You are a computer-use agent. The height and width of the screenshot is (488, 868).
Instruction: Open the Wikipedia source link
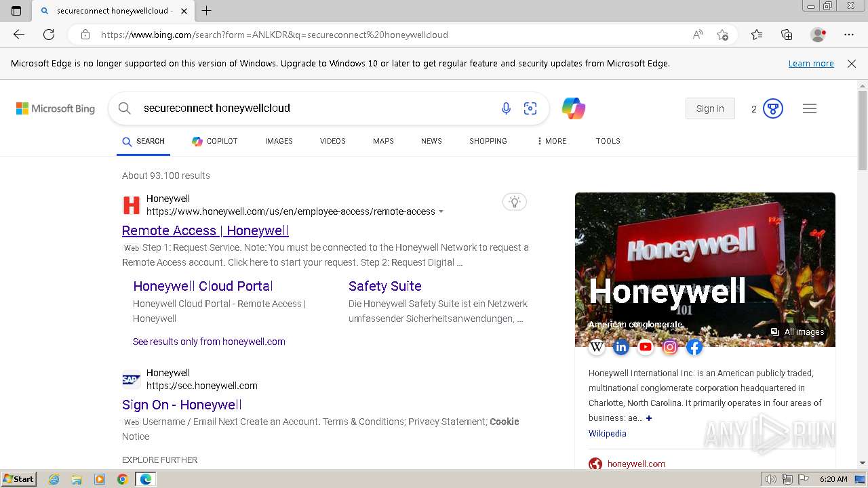608,434
